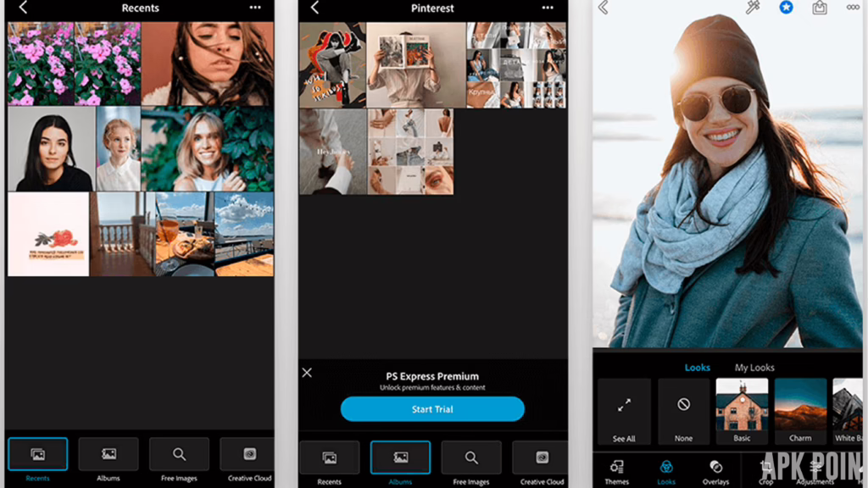
Task: Open Creative Cloud in the left screen
Action: pos(248,459)
